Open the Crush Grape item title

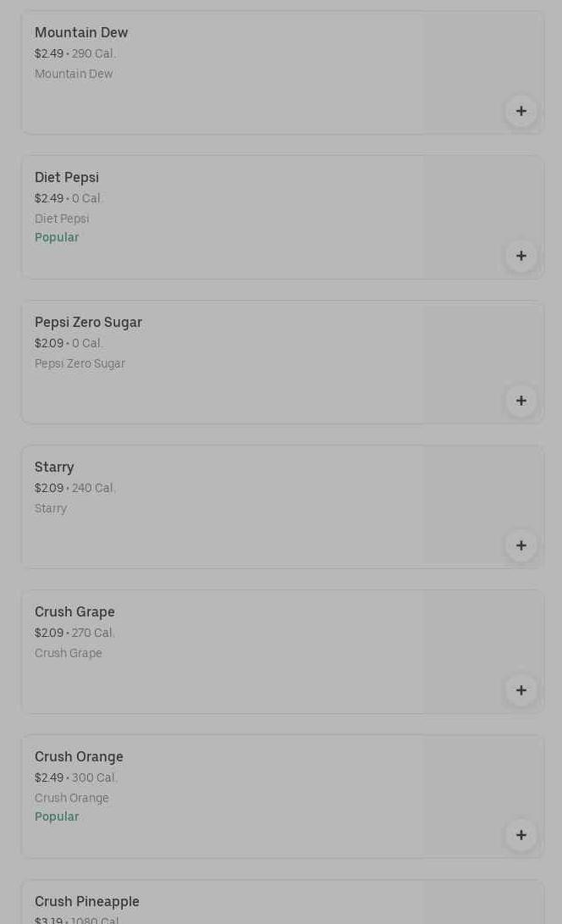74,612
